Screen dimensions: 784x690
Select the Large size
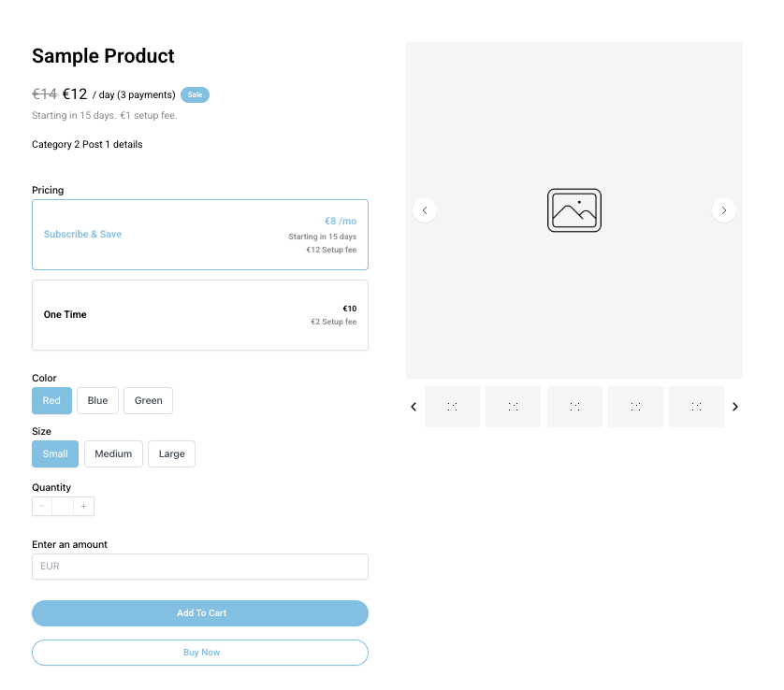171,454
